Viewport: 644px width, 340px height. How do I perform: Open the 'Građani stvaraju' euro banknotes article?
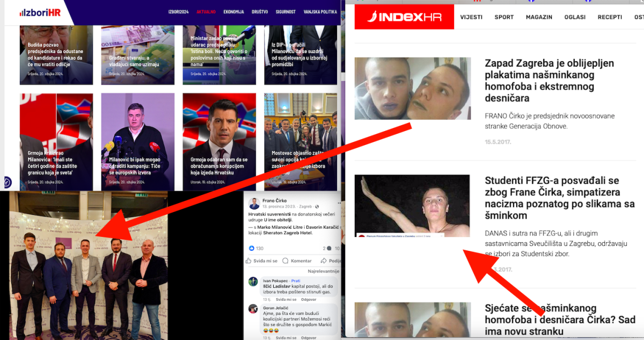click(x=137, y=55)
